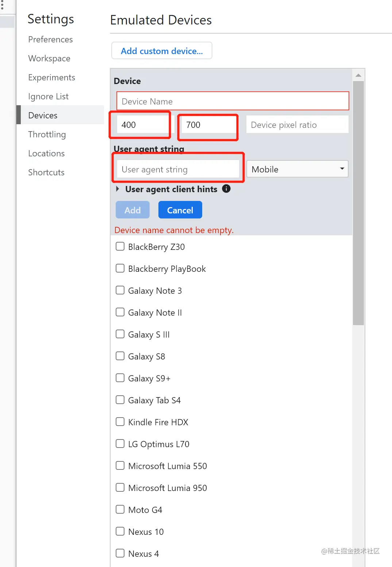Click the info icon beside client hints

pyautogui.click(x=226, y=189)
